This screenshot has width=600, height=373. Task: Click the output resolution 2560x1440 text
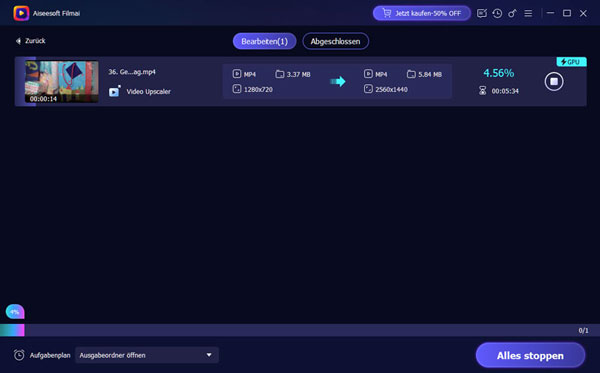[x=391, y=90]
